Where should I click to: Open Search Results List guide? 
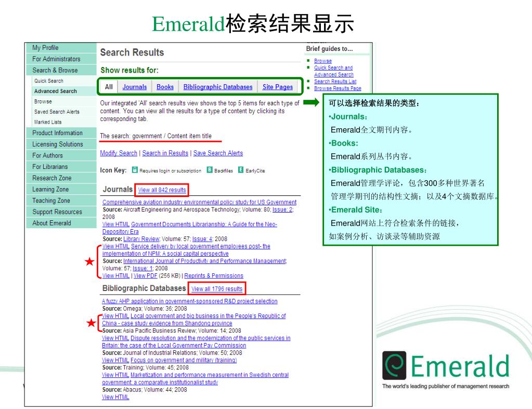335,81
